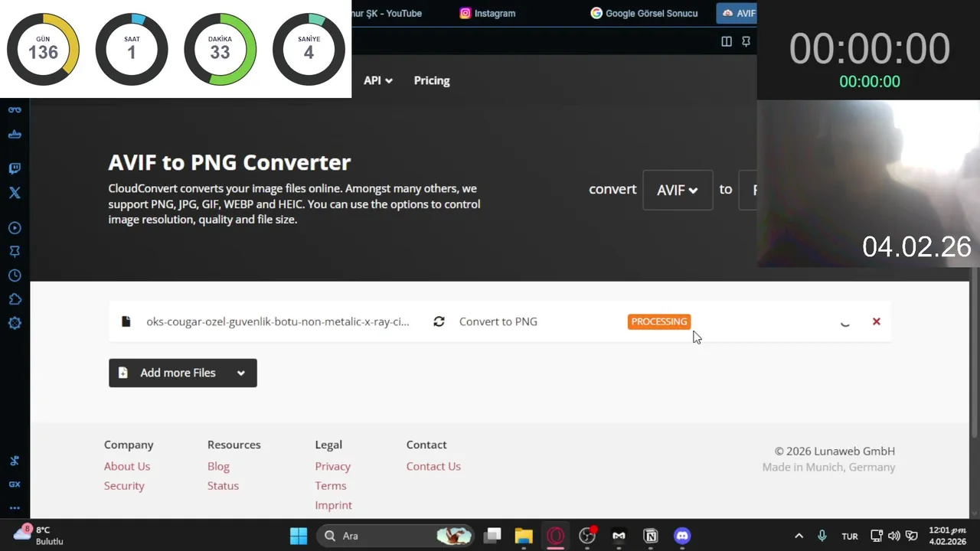980x551 pixels.
Task: Open the Security link
Action: (x=124, y=485)
